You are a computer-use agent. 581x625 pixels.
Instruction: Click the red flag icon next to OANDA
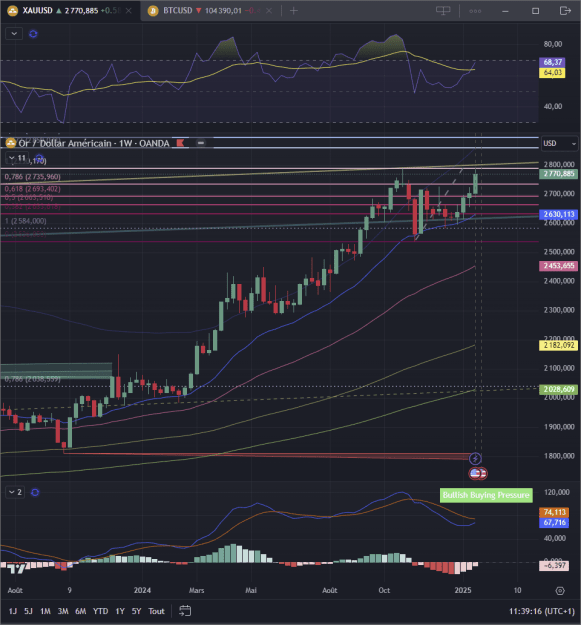coord(181,143)
